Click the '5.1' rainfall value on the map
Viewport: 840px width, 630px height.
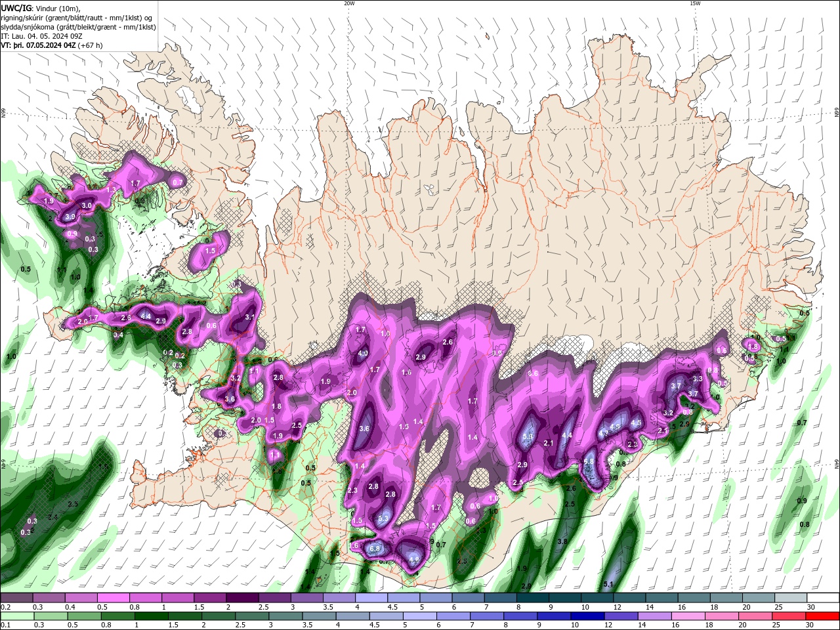pos(608,584)
